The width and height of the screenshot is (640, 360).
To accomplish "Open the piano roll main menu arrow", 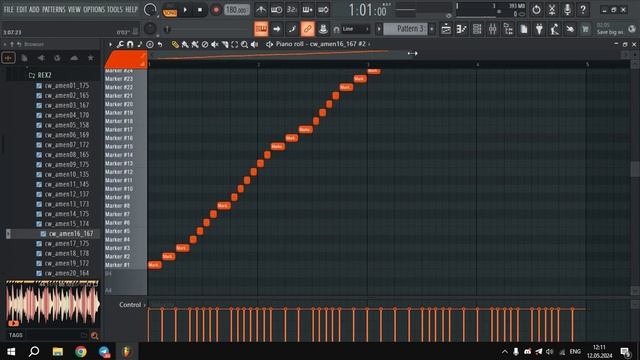I will pos(110,44).
